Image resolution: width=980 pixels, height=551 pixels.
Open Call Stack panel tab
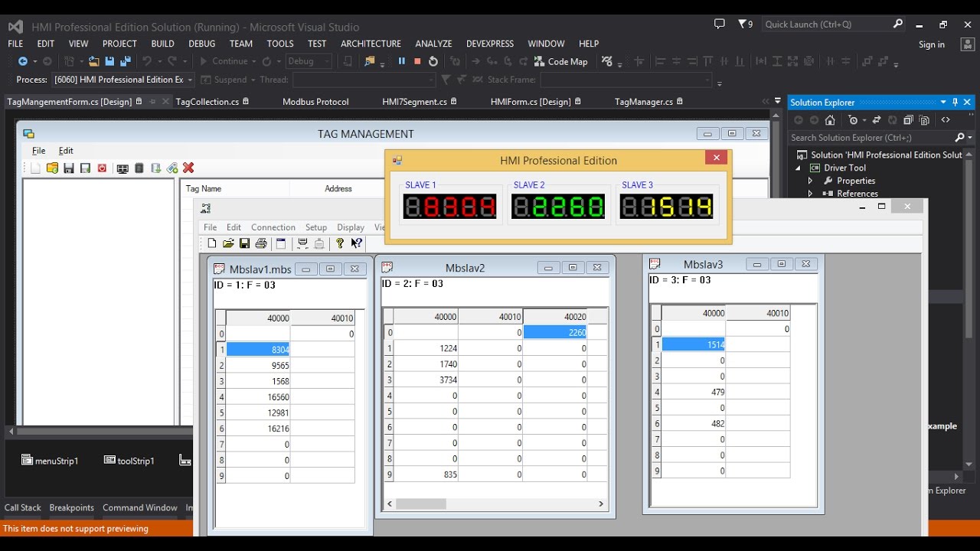click(23, 507)
